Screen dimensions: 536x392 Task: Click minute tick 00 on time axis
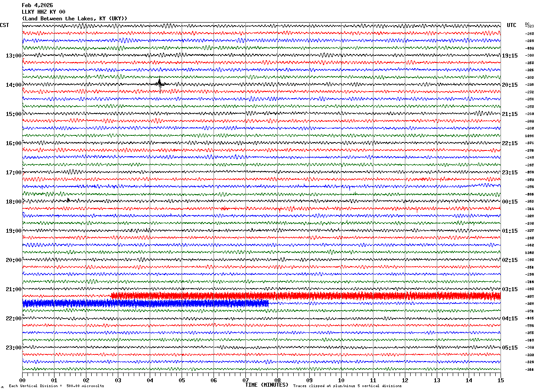(22, 380)
